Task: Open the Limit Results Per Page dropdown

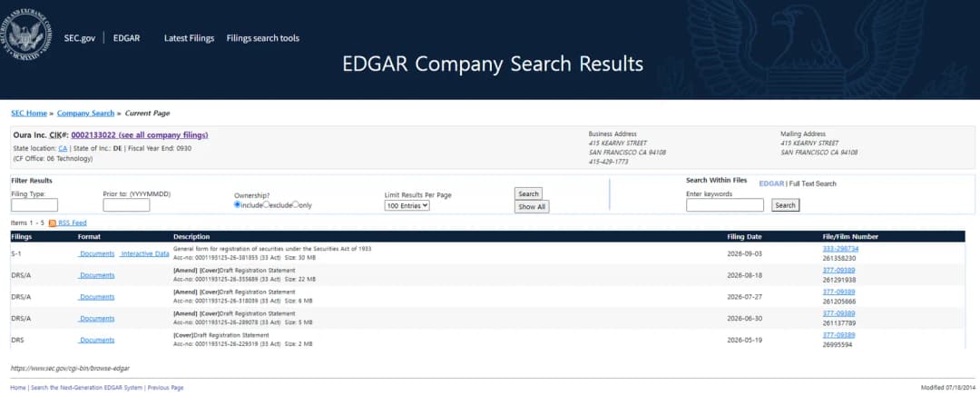Action: pyautogui.click(x=407, y=205)
